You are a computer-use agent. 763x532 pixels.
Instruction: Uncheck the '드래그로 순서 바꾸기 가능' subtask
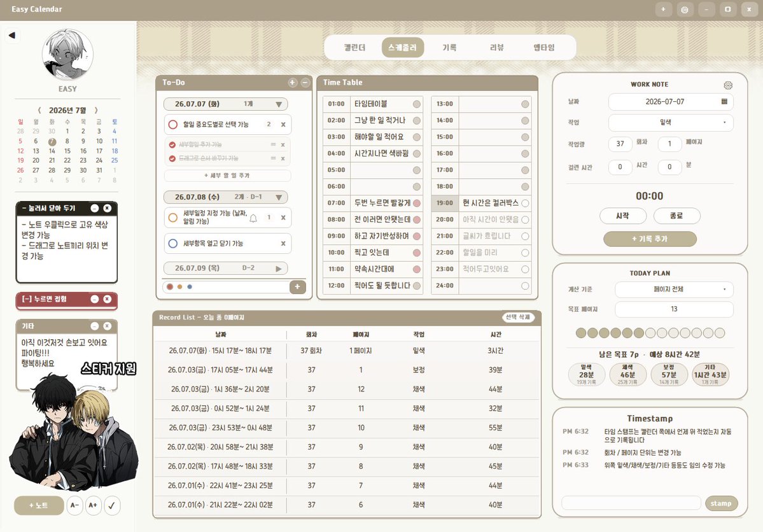tap(172, 158)
